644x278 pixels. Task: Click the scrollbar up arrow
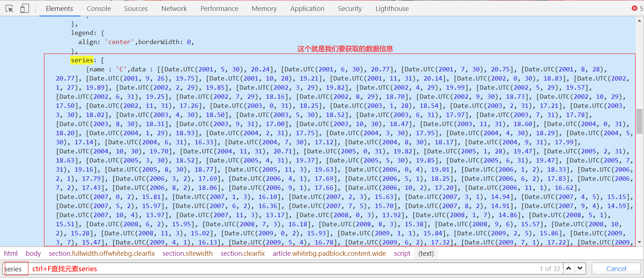[x=639, y=21]
